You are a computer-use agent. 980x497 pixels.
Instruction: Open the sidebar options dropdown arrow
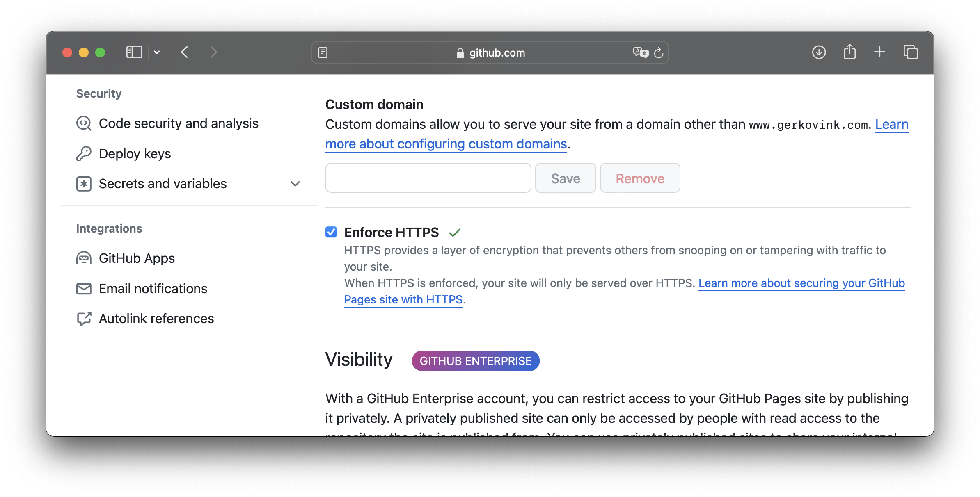(x=157, y=52)
